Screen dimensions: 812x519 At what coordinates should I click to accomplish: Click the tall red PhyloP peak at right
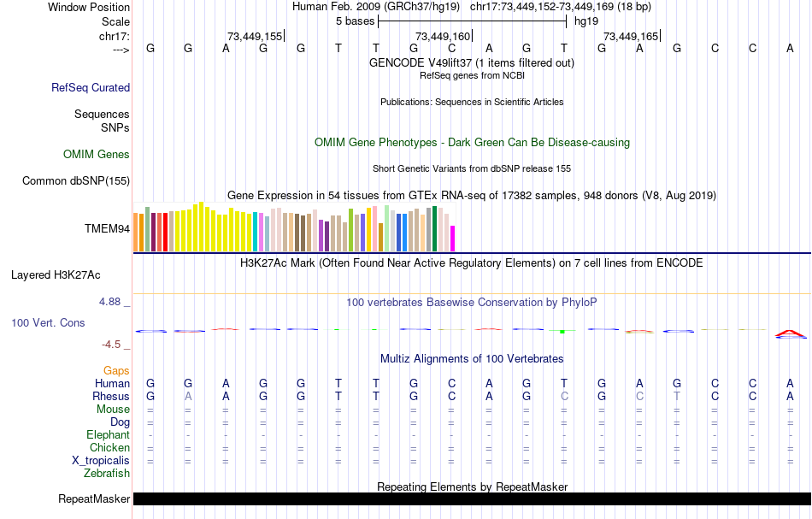pos(791,333)
